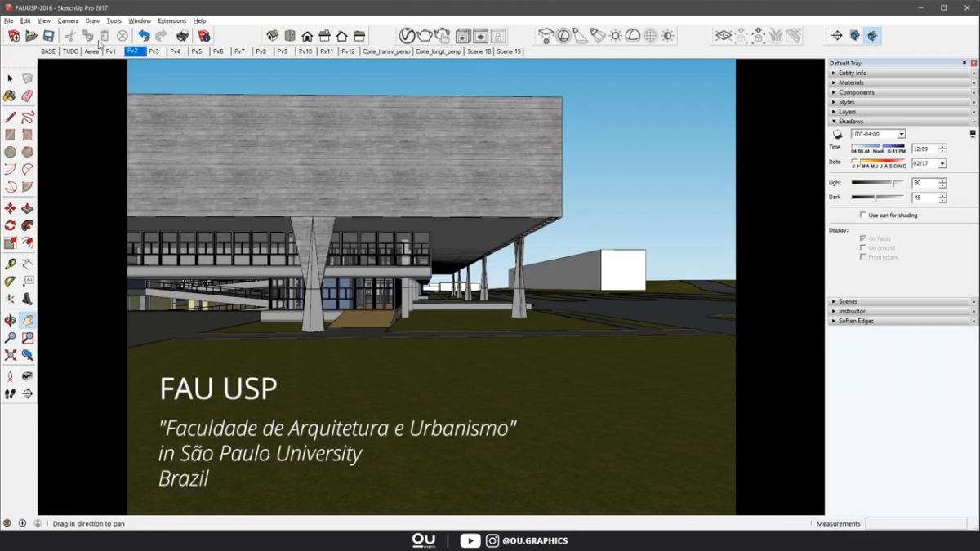Expand the Scenes panel

902,302
